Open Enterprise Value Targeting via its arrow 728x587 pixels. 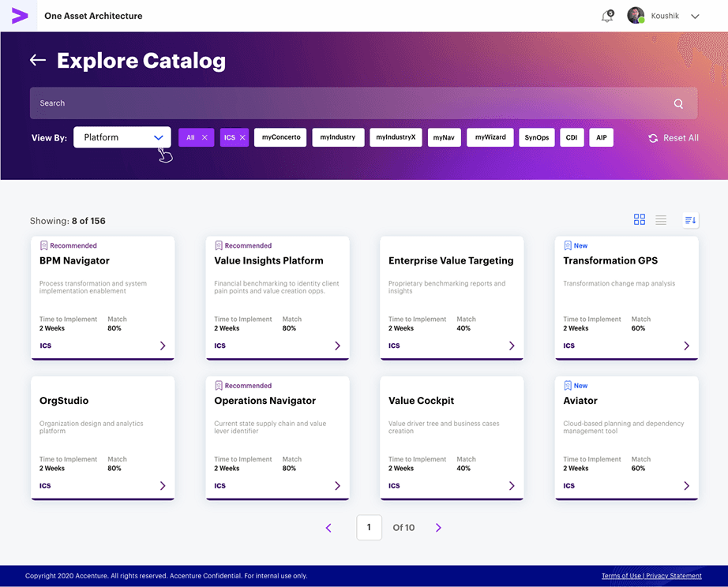[x=512, y=346]
